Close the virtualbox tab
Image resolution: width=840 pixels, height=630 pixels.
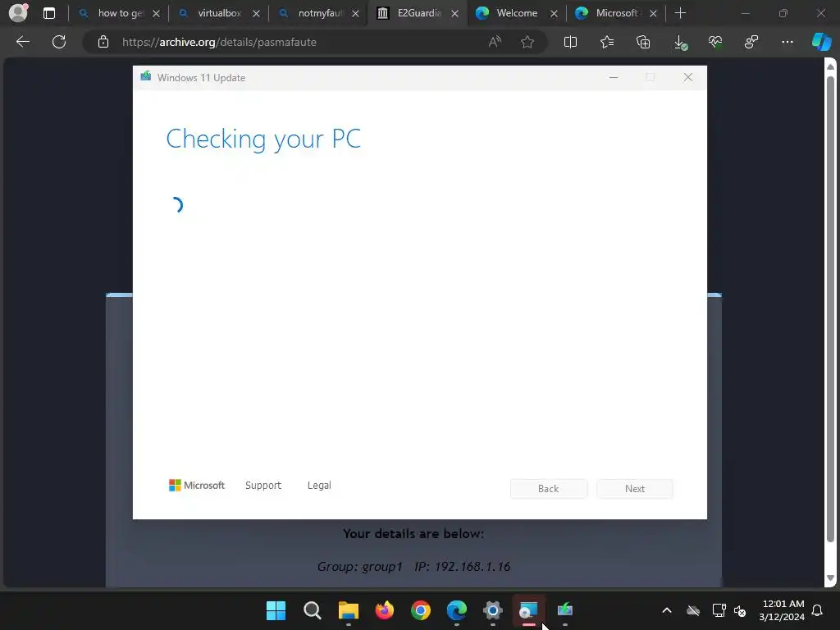(x=256, y=14)
